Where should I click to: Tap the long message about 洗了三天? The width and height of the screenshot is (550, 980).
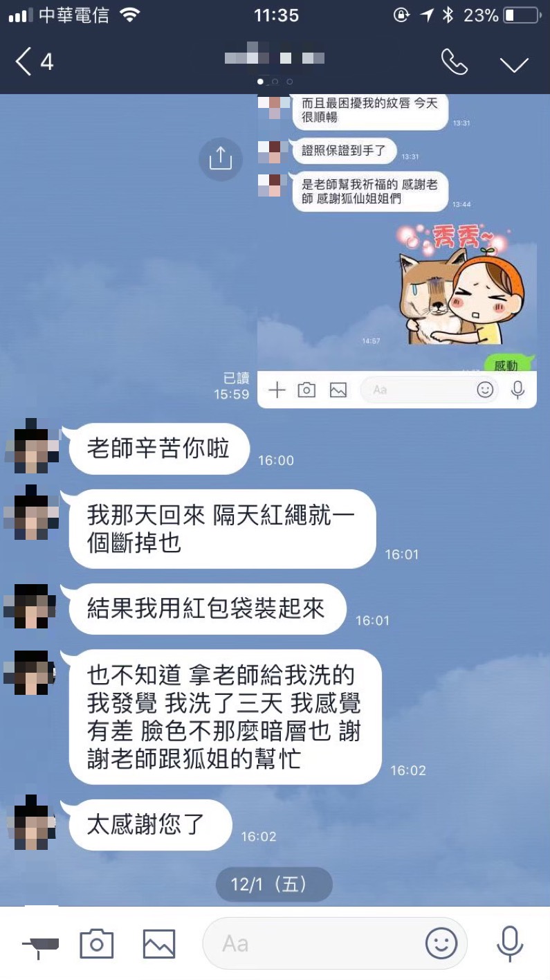coord(225,716)
